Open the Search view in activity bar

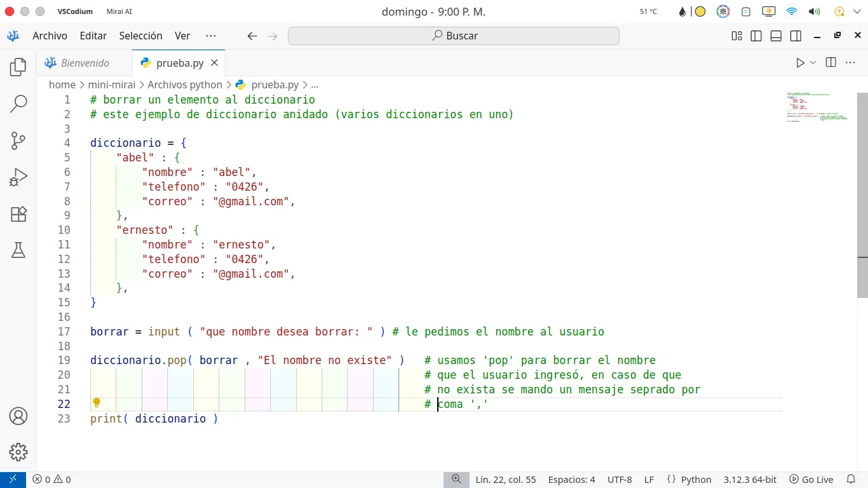pos(18,104)
